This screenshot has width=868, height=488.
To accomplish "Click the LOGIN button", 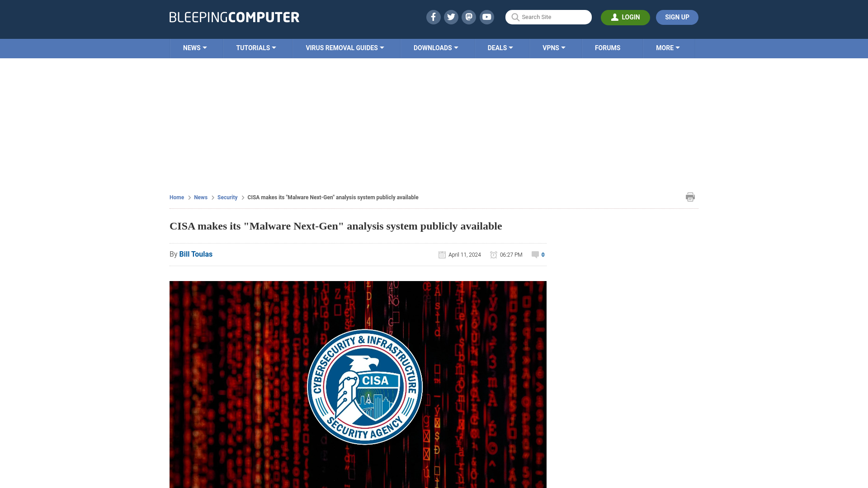I will tap(625, 17).
